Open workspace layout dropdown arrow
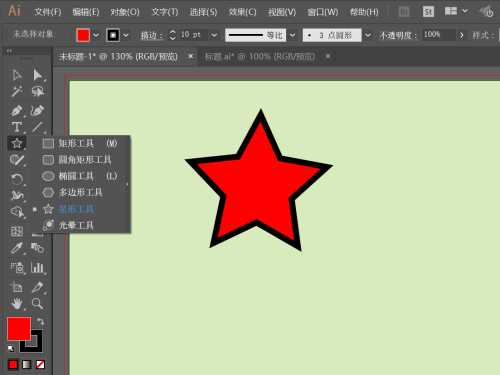Screen dimensions: 500x375 coord(465,11)
